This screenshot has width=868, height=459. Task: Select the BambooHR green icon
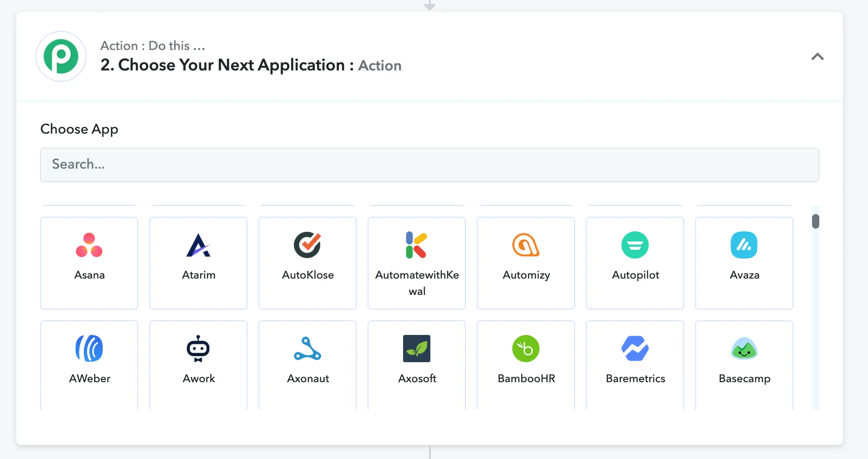tap(526, 349)
